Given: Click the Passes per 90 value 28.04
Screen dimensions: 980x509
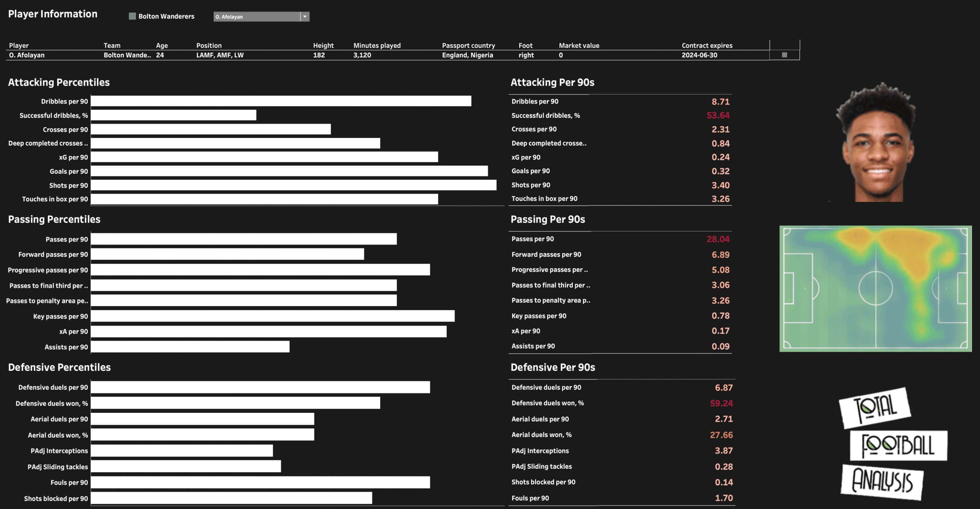Looking at the screenshot, I should click(x=718, y=239).
